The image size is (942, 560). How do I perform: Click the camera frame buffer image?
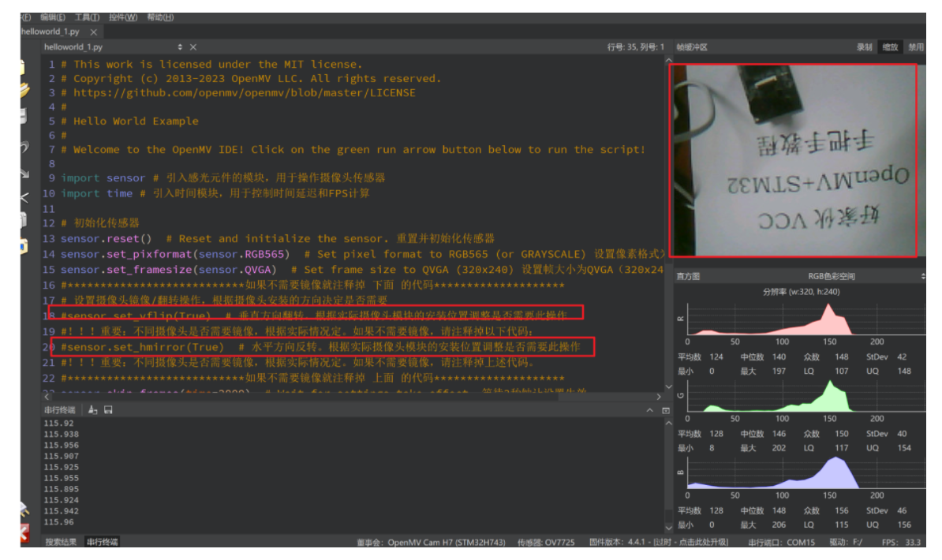click(x=793, y=160)
